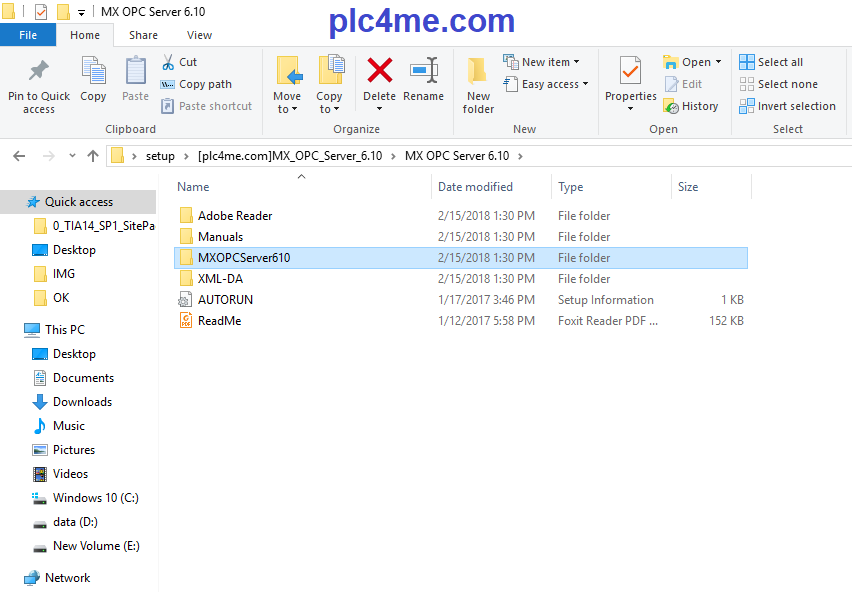Open the File menu tab
The width and height of the screenshot is (852, 592).
click(x=28, y=35)
